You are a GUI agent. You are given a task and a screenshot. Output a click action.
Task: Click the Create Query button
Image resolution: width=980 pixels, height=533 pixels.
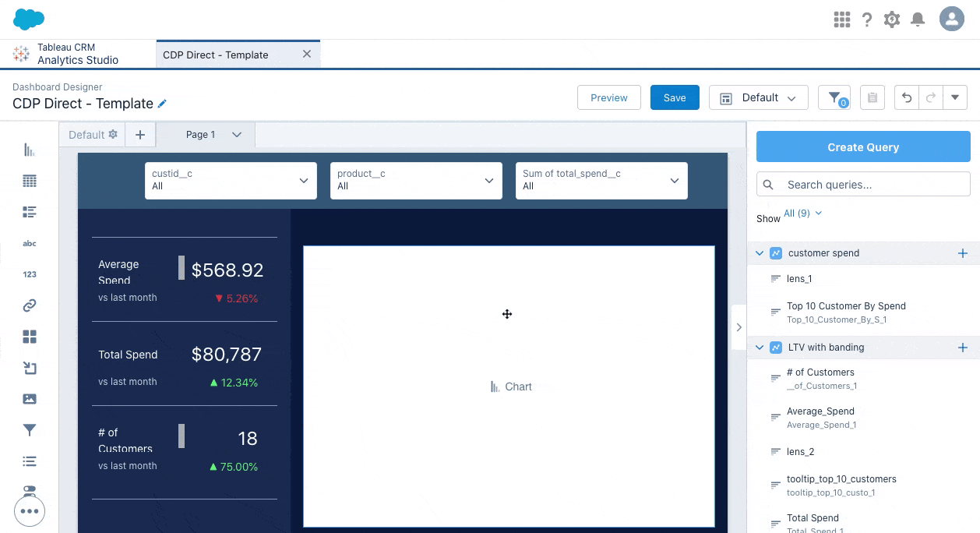tap(863, 147)
